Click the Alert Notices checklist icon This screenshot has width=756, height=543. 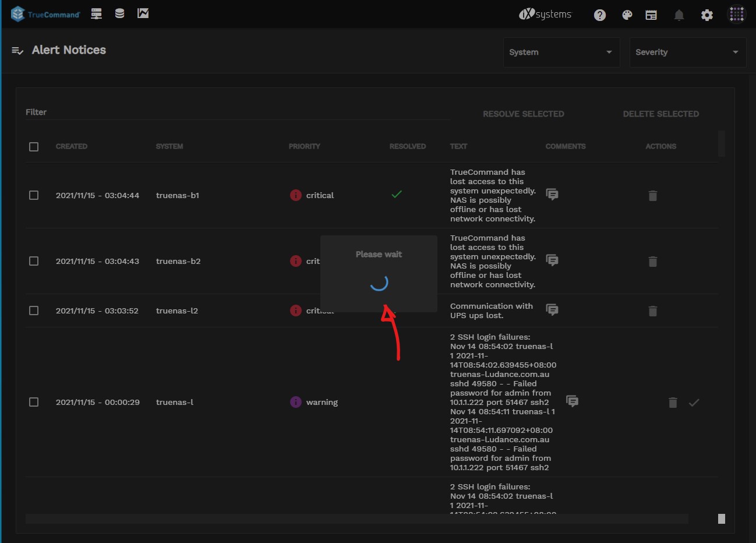click(17, 51)
